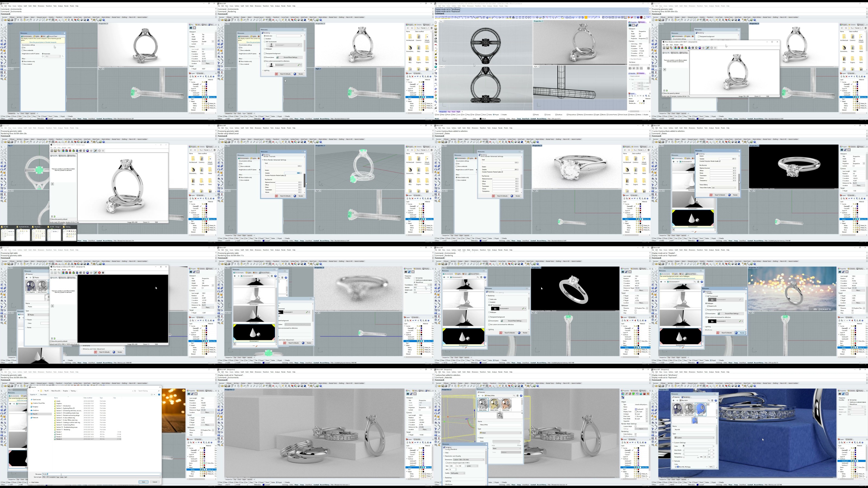Switch to Rendering tab beside Materials tab
This screenshot has width=868, height=488.
coord(686,397)
